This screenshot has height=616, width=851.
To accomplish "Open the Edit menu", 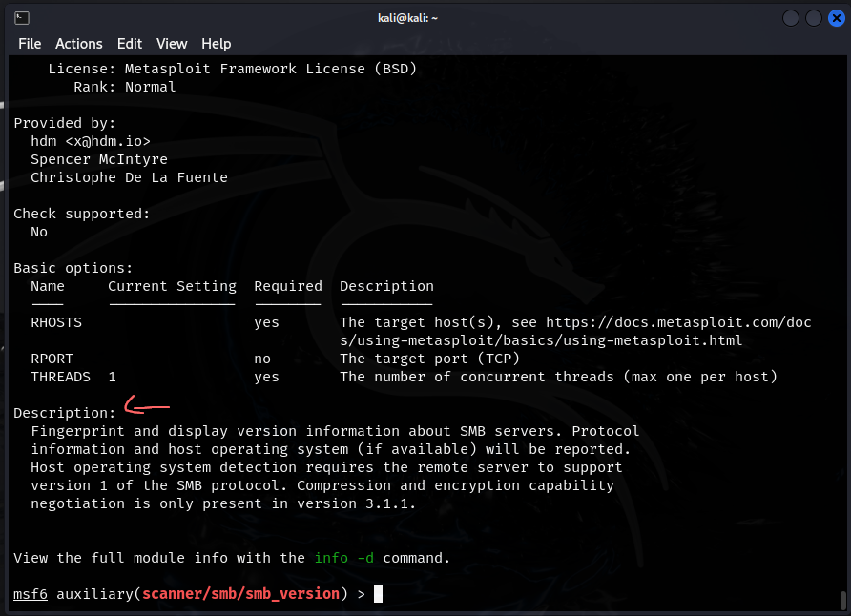I will (x=130, y=44).
